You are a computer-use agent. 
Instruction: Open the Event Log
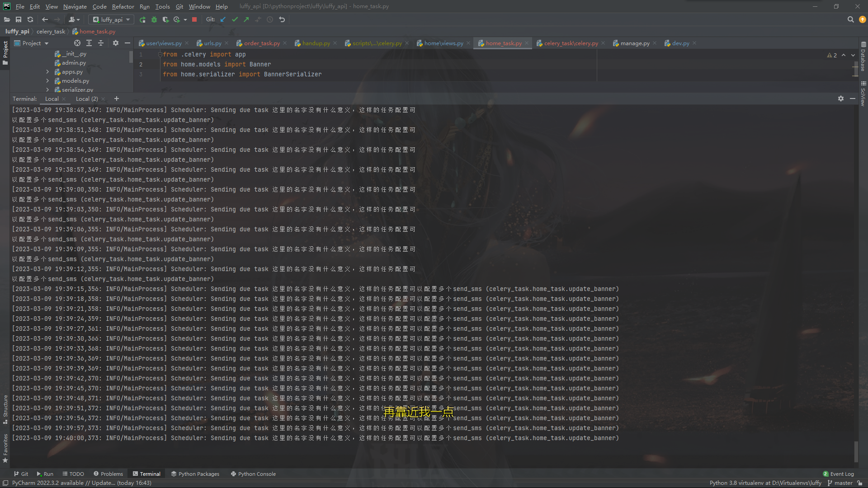tap(838, 474)
